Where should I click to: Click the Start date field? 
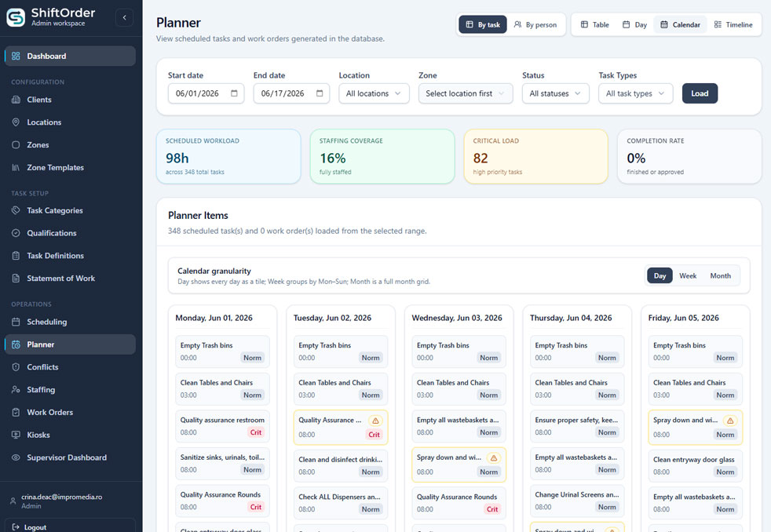pyautogui.click(x=206, y=93)
